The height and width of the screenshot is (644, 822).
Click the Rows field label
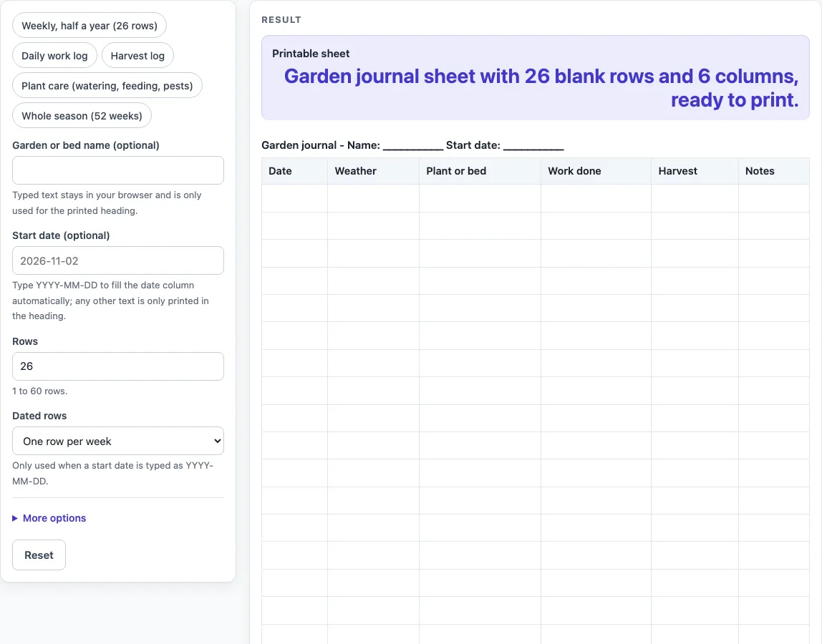point(25,341)
